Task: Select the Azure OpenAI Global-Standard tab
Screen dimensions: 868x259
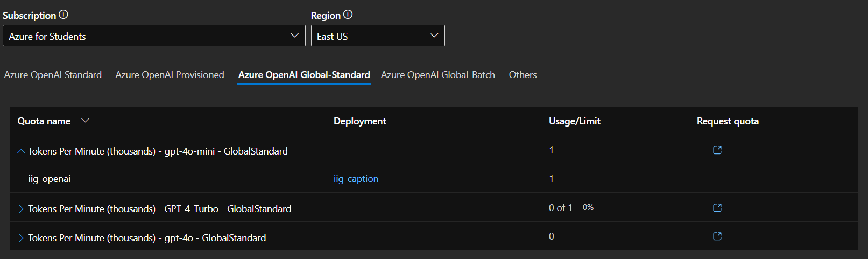Action: pos(304,75)
